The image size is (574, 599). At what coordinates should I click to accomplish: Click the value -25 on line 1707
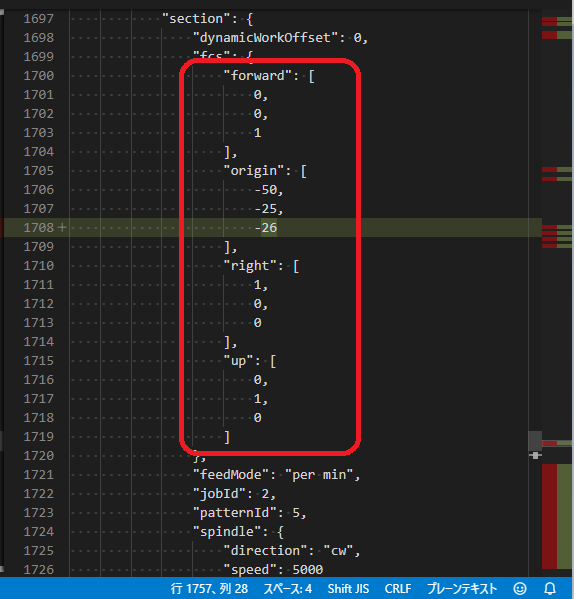(x=266, y=209)
